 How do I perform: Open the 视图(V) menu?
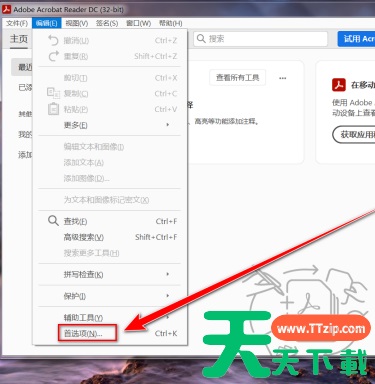pyautogui.click(x=77, y=23)
